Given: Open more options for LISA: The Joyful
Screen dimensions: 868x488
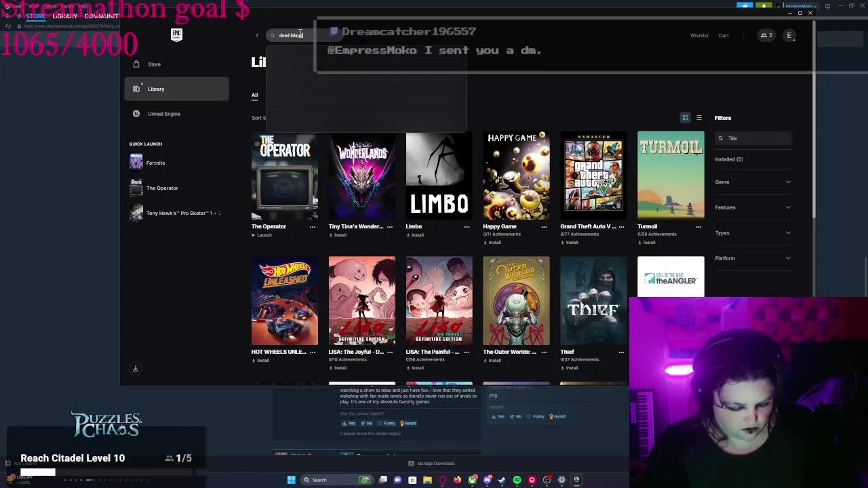Looking at the screenshot, I should pyautogui.click(x=390, y=352).
